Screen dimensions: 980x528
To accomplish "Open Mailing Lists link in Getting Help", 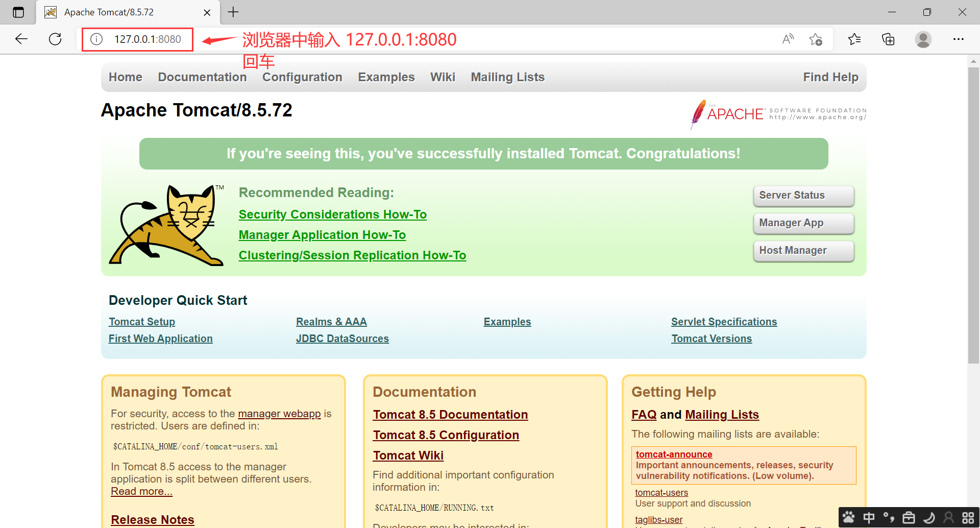I will [x=722, y=415].
